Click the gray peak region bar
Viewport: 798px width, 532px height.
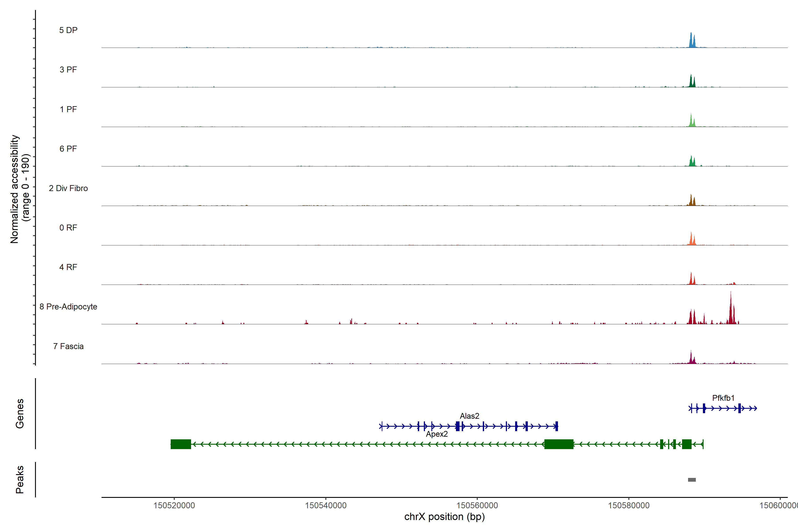[692, 480]
